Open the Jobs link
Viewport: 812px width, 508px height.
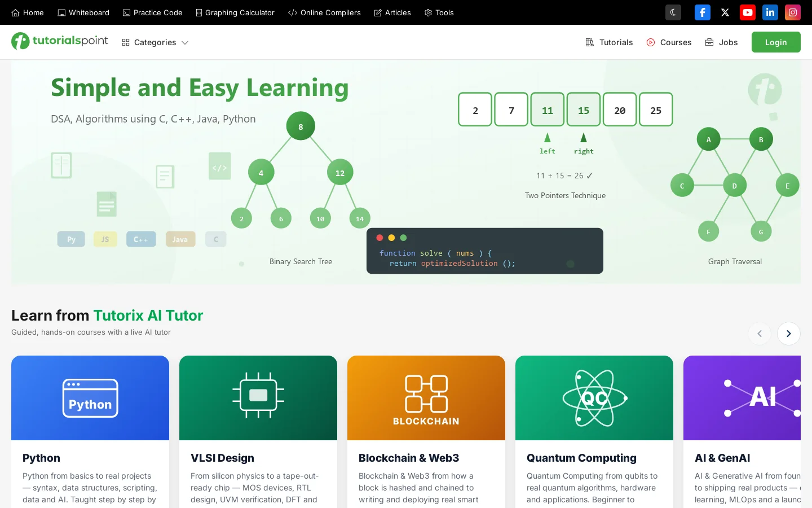click(721, 42)
